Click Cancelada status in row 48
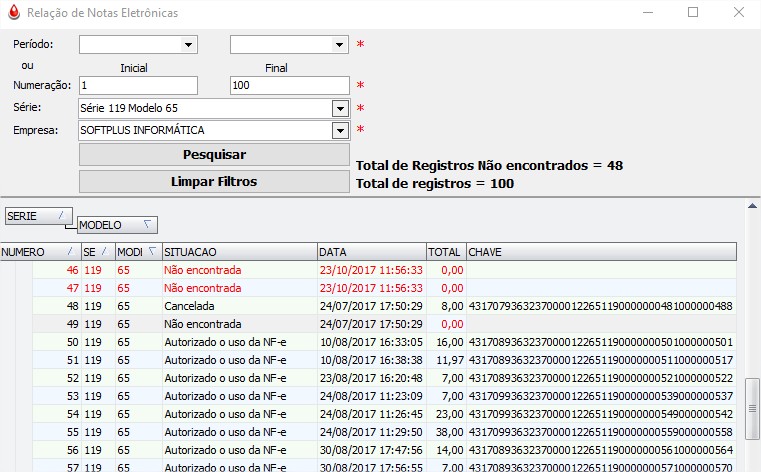This screenshot has width=761, height=472. 189,306
